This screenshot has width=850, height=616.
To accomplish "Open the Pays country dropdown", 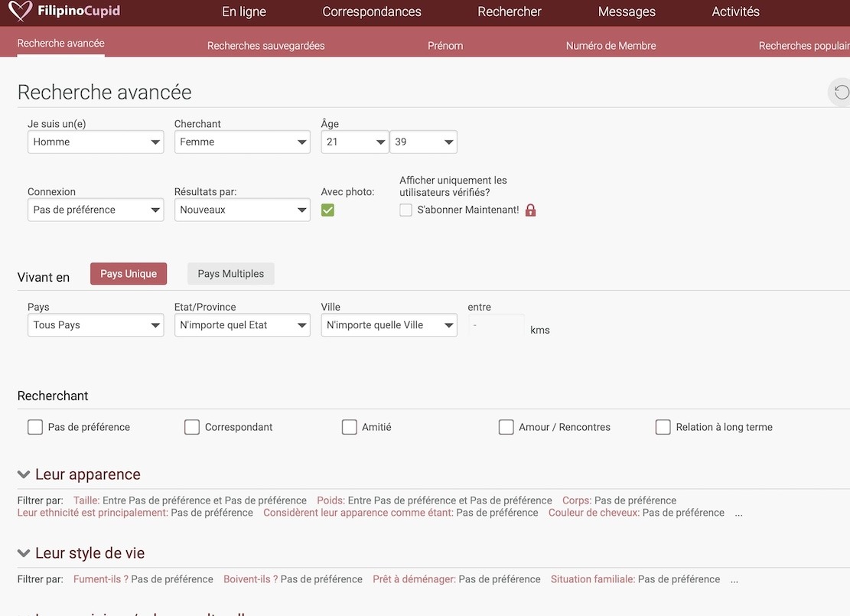I will [96, 325].
